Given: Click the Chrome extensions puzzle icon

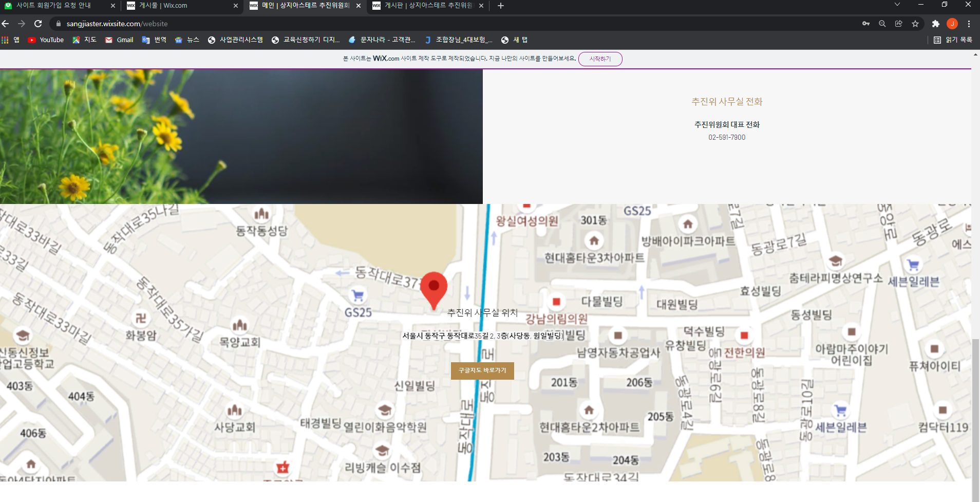Looking at the screenshot, I should tap(934, 23).
